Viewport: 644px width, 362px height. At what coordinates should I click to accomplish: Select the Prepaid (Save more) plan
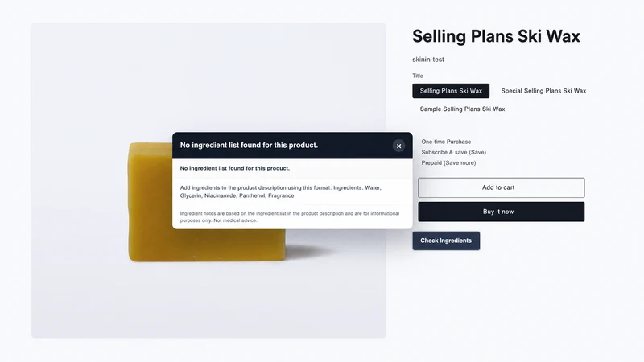click(x=448, y=163)
